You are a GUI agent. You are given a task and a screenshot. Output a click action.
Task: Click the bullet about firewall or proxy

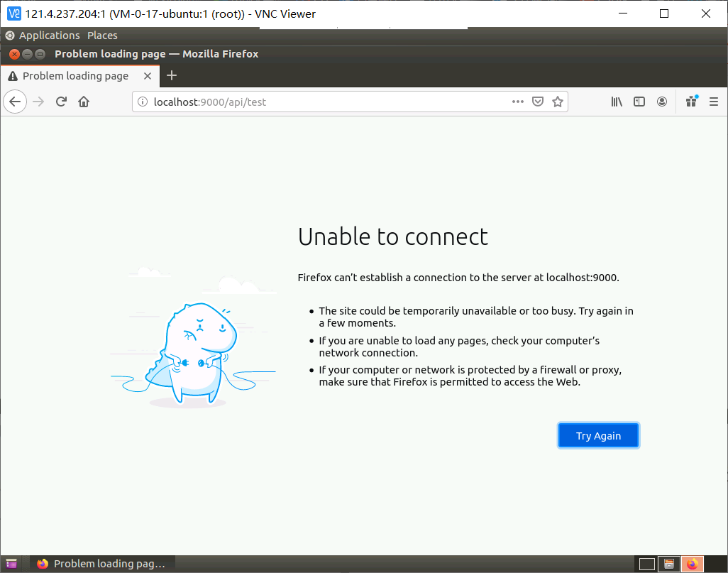pos(470,376)
